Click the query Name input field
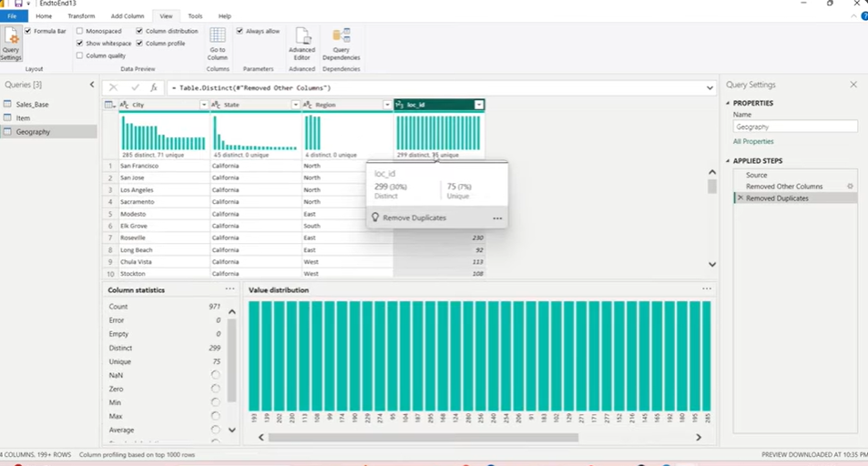This screenshot has width=868, height=466. 795,127
